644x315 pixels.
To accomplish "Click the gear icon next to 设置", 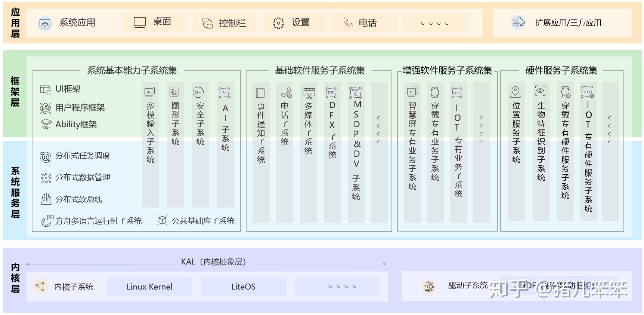I will 278,23.
